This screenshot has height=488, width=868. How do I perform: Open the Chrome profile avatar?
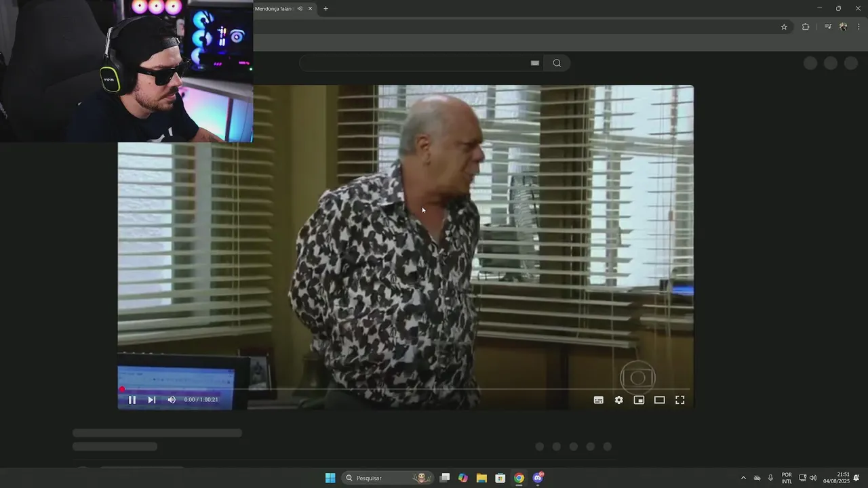tap(843, 27)
